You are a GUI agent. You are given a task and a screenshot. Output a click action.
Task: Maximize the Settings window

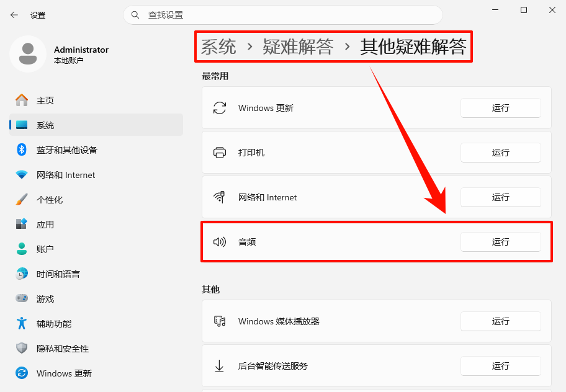(x=524, y=10)
